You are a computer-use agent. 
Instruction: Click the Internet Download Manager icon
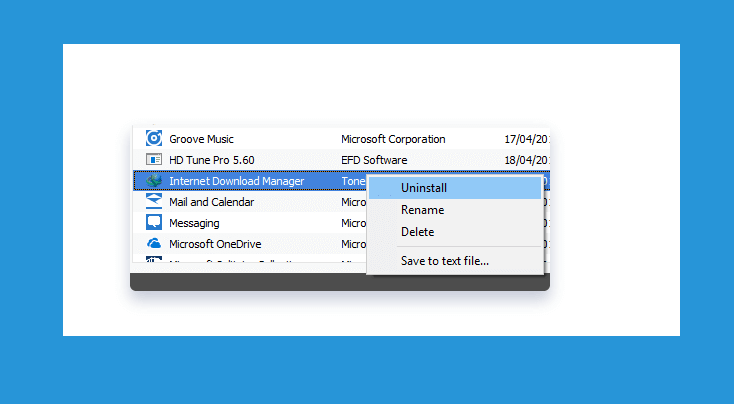154,181
